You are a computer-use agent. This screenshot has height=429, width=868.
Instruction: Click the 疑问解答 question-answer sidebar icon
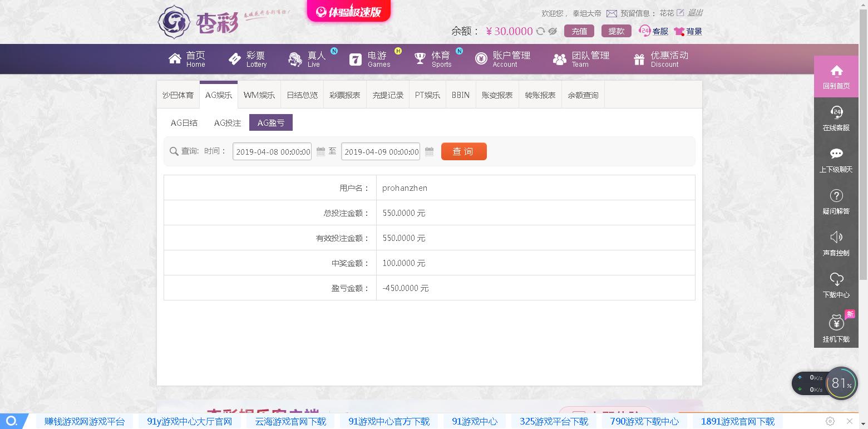836,201
